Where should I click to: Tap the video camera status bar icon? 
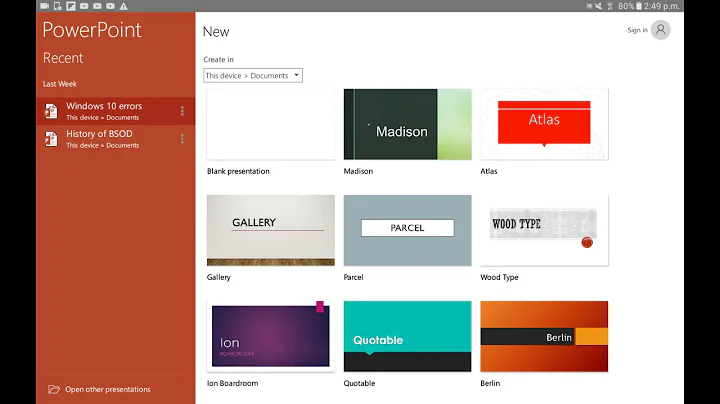click(45, 6)
